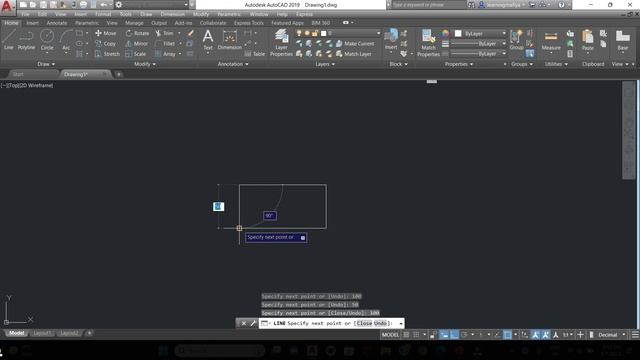Click the white ByLayer color swatch
The width and height of the screenshot is (640, 360).
458,33
